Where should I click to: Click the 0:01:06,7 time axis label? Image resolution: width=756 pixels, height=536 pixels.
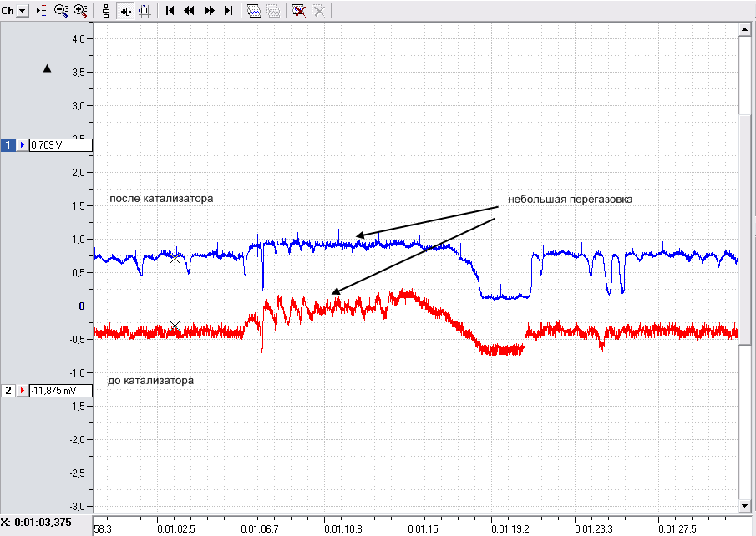tap(260, 529)
